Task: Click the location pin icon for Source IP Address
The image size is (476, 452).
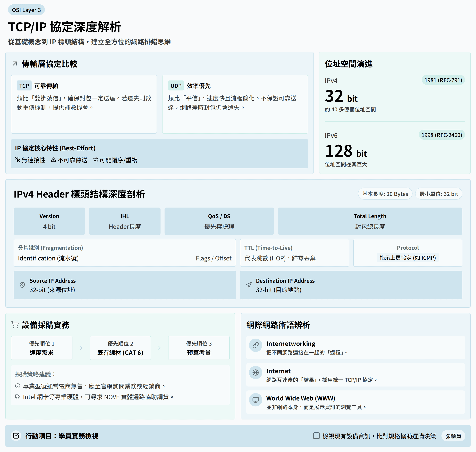Action: (22, 285)
